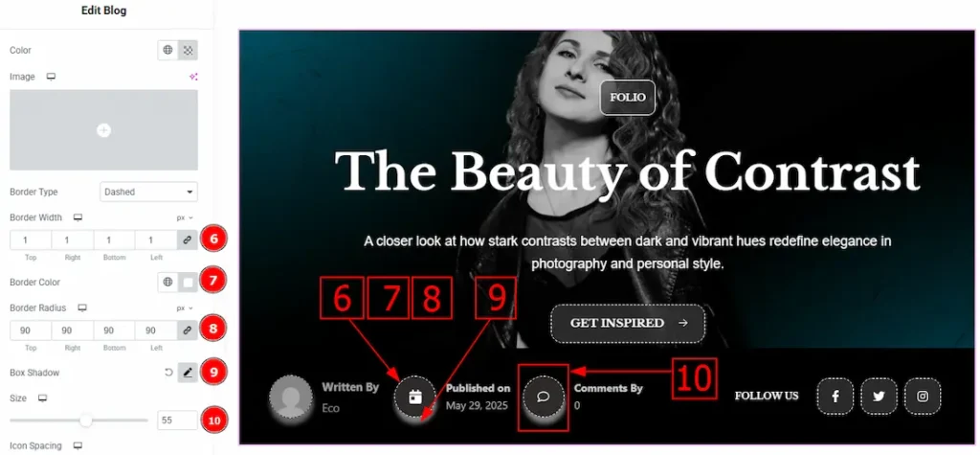Reset Box Shadow with revert icon
The height and width of the screenshot is (455, 980).
point(168,373)
